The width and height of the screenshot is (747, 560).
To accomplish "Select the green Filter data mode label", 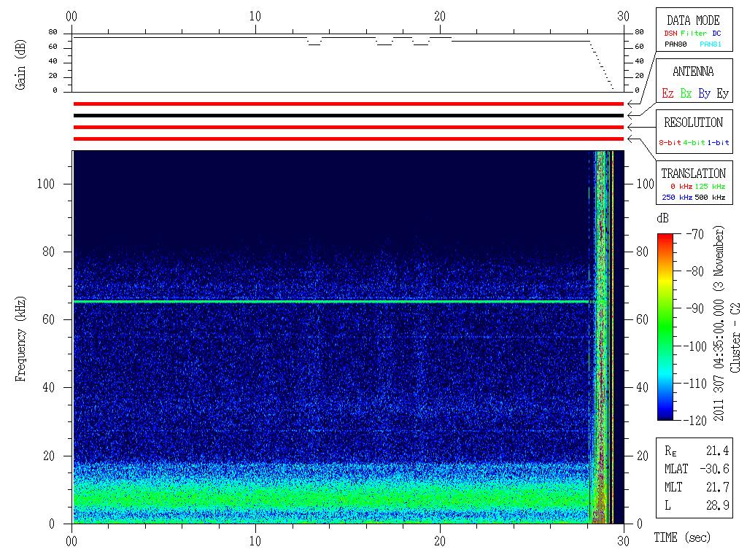I will point(693,33).
